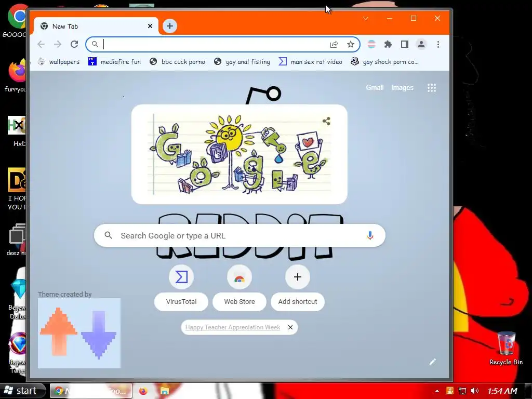Image resolution: width=532 pixels, height=399 pixels.
Task: Click the Add shortcut plus icon
Action: tap(298, 277)
